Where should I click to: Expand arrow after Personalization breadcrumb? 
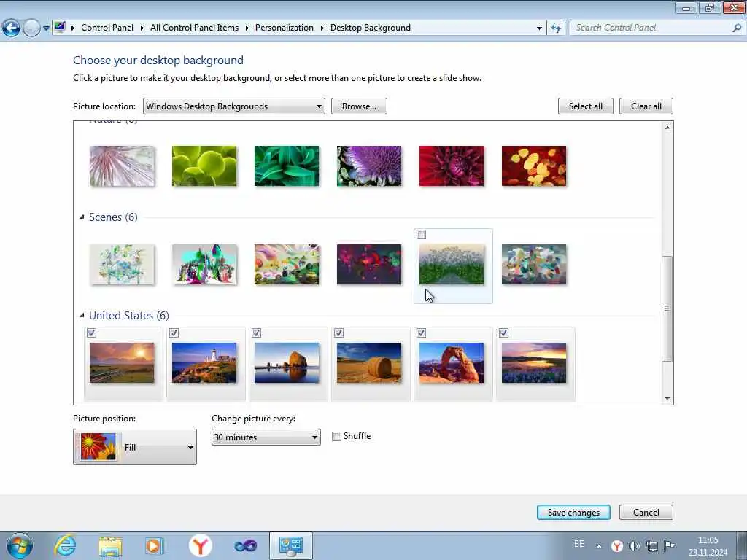coord(322,28)
